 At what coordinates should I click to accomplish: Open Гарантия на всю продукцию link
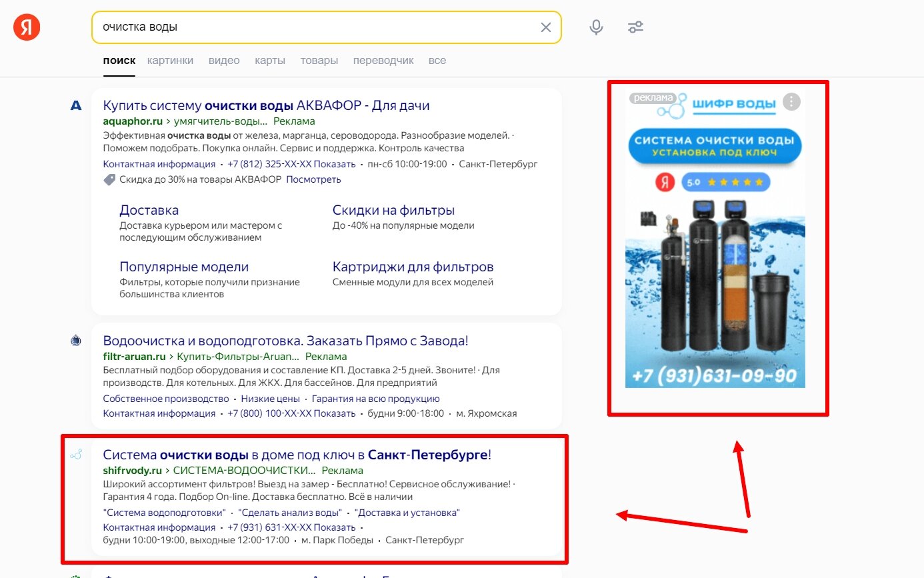pyautogui.click(x=375, y=399)
